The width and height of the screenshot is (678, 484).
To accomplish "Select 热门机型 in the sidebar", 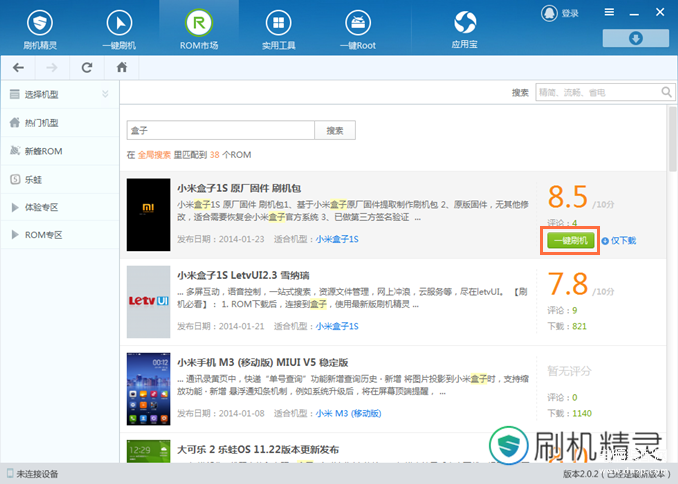I will (60, 123).
